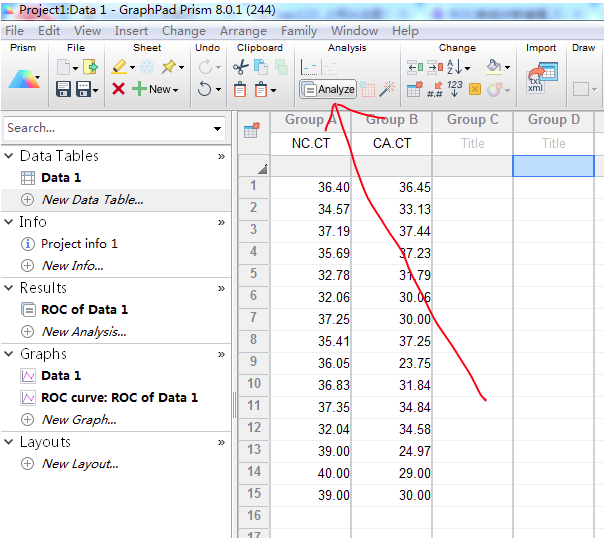Open the new file dropdown arrow
Image resolution: width=607 pixels, height=546 pixels.
(75, 68)
